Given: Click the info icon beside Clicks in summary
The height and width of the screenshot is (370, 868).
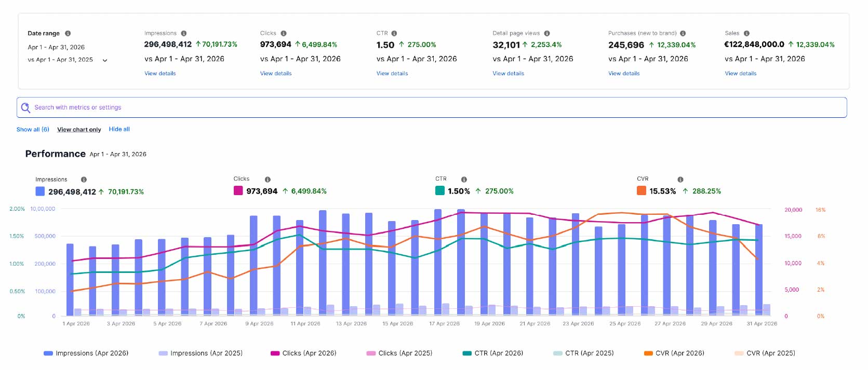Looking at the screenshot, I should [x=284, y=33].
